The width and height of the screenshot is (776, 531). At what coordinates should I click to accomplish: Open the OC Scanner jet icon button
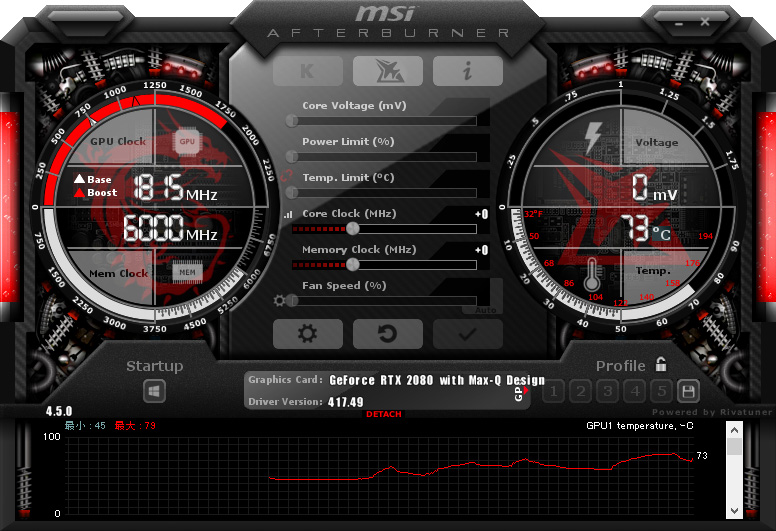[388, 71]
